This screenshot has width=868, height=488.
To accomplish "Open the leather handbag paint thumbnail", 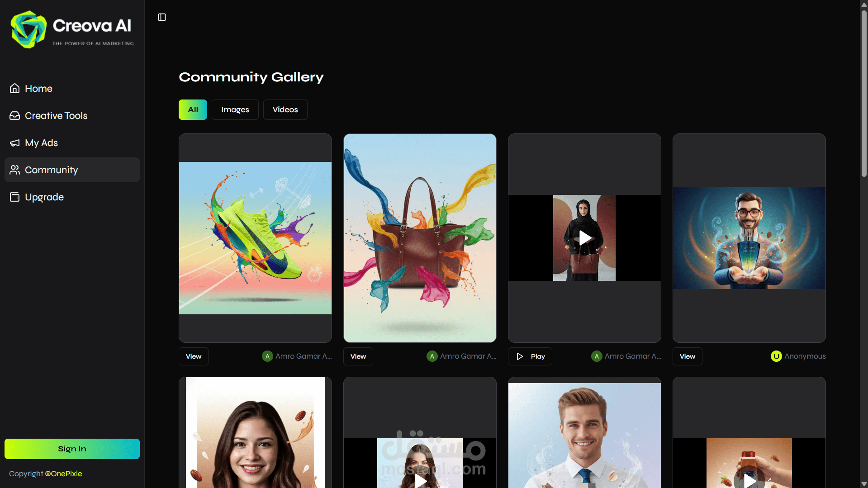I will [420, 238].
